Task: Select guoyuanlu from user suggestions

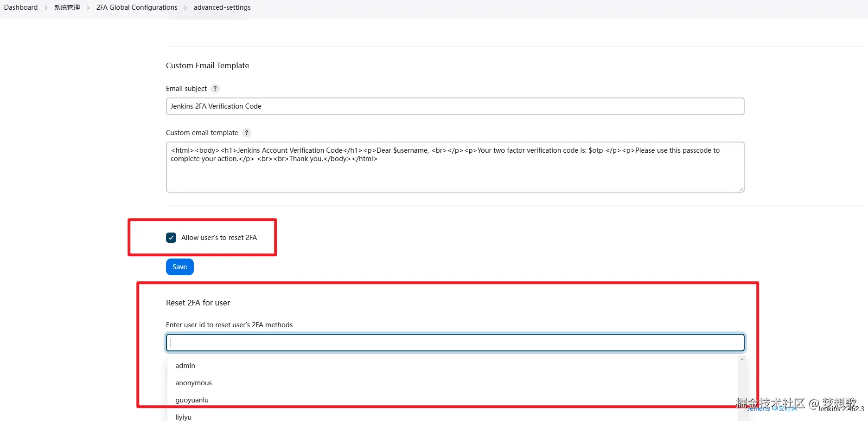Action: click(x=453, y=400)
